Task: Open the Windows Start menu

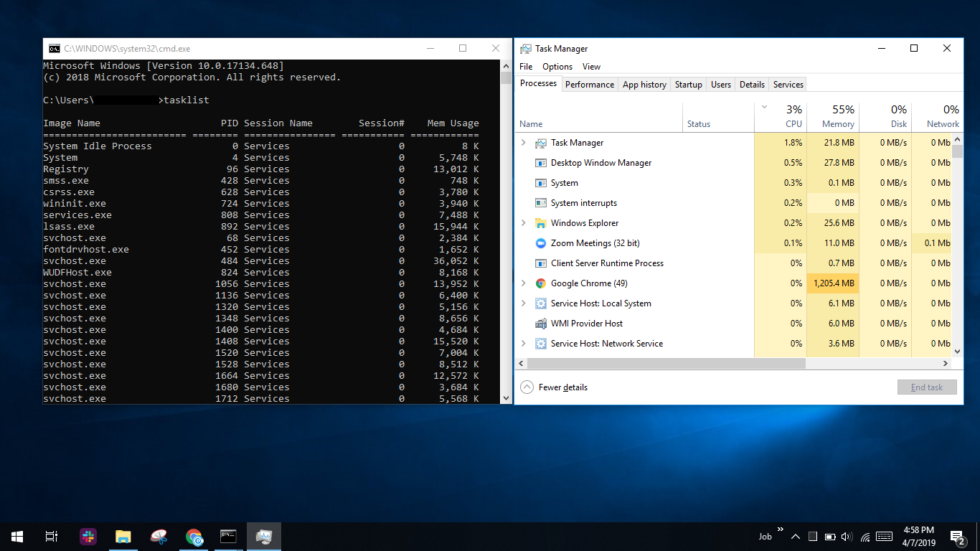Action: click(17, 536)
